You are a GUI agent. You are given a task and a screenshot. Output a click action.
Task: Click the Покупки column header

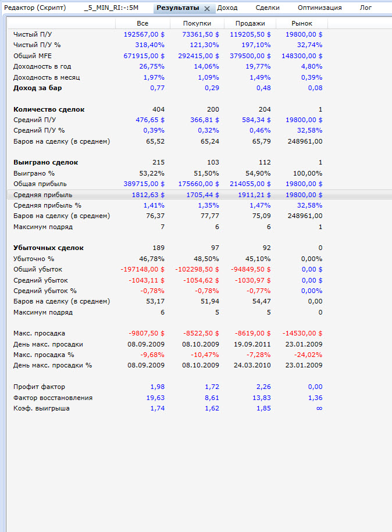click(197, 23)
